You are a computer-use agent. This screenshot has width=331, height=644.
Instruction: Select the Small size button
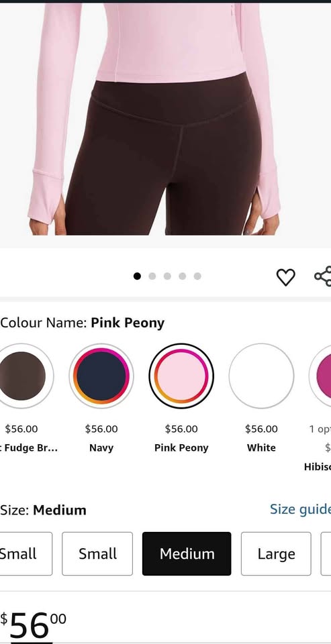(x=97, y=553)
